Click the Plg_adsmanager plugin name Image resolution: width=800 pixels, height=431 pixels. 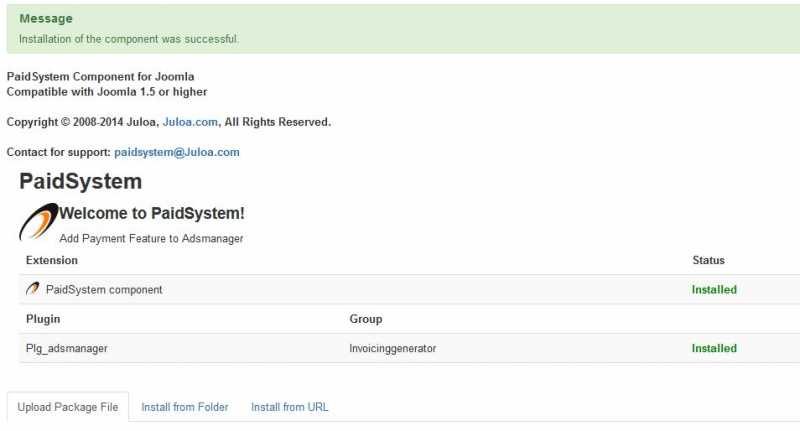(x=67, y=348)
